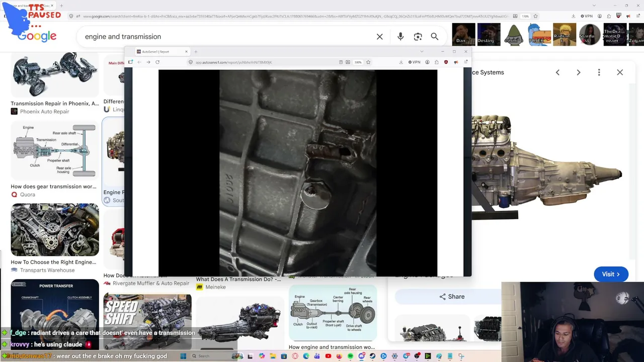
Task: Open the VPN button in AutoServe1 window
Action: (415, 62)
